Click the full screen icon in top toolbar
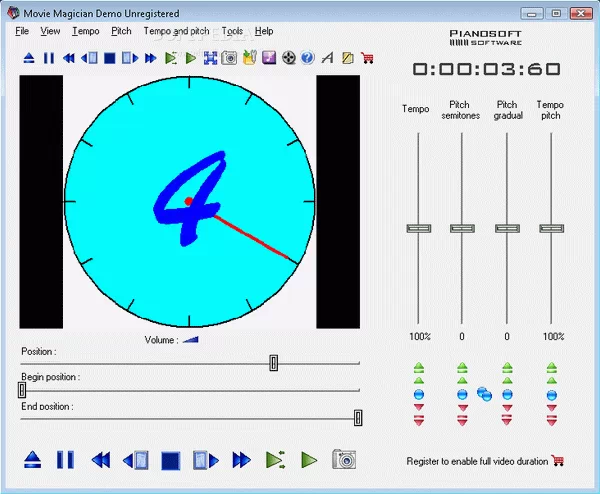Screen dimensions: 600x494 point(210,58)
